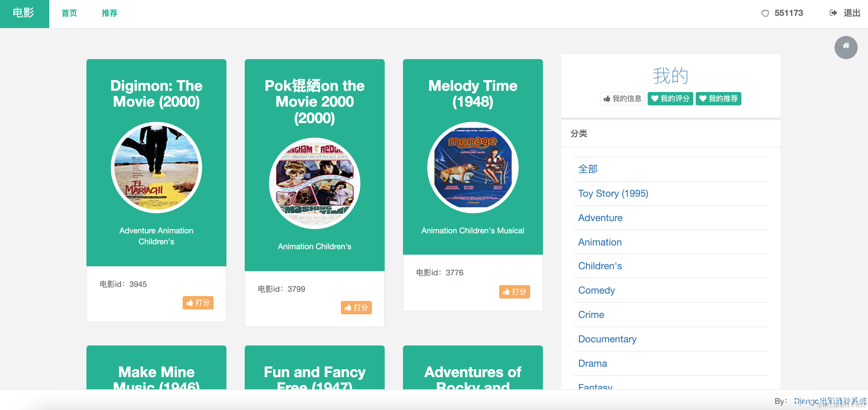Click the round home icon button
This screenshot has height=410, width=868.
click(x=845, y=47)
